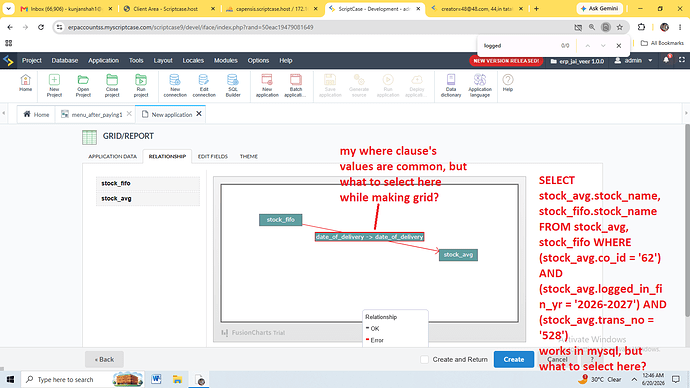Check the Create and Return checkbox
The height and width of the screenshot is (388, 690).
(424, 359)
